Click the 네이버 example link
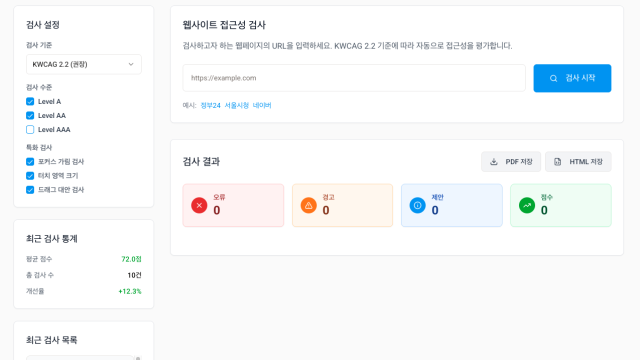This screenshot has width=640, height=360. 262,105
